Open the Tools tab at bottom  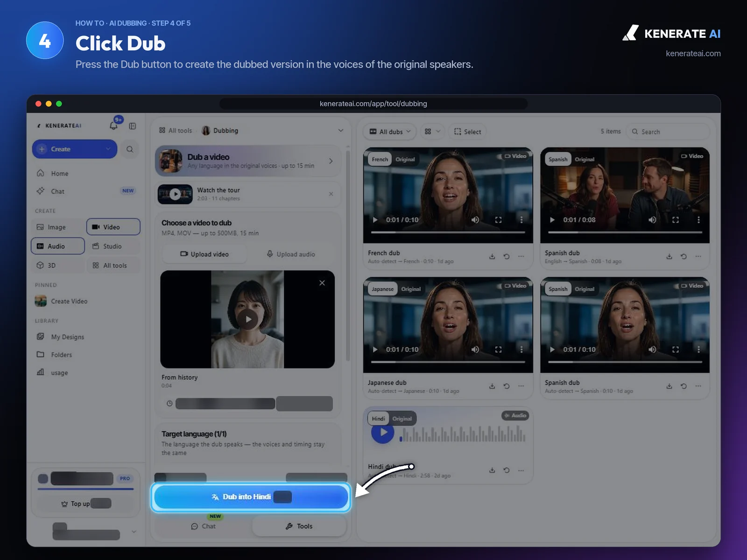pyautogui.click(x=299, y=526)
